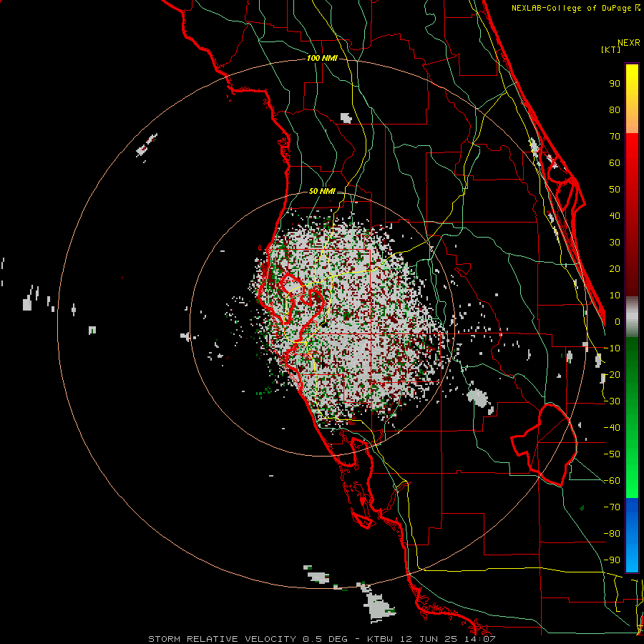This screenshot has height=644, width=644.
Task: Click the -50 scale value
Action: pos(612,454)
